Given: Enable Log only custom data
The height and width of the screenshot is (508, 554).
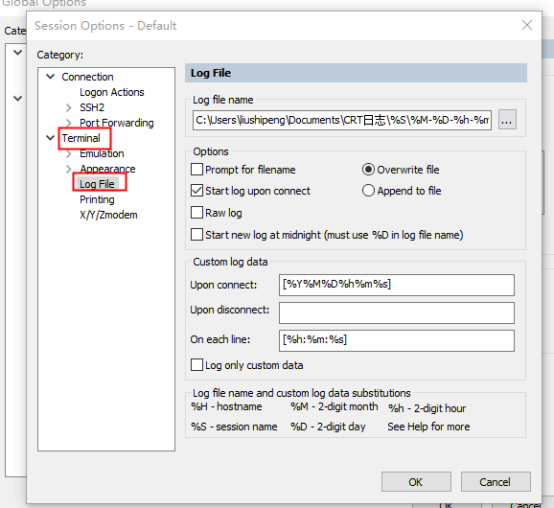Looking at the screenshot, I should click(x=197, y=364).
